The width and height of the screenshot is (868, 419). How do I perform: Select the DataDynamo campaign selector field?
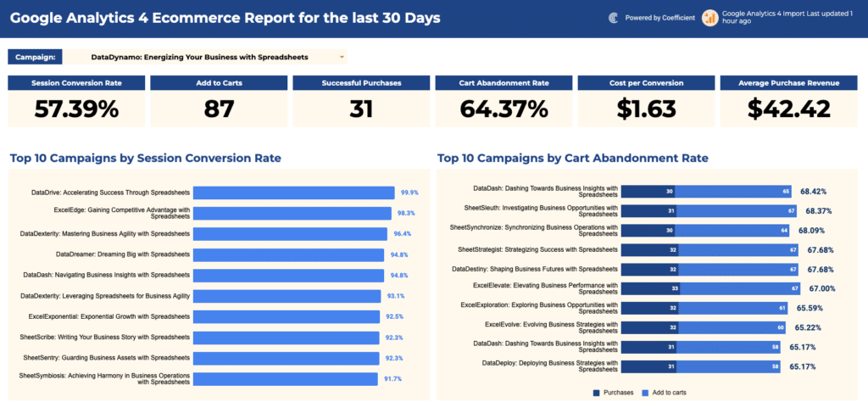[x=205, y=57]
